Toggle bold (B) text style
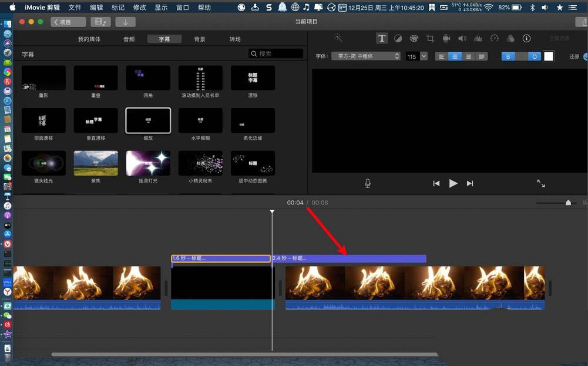 click(508, 56)
